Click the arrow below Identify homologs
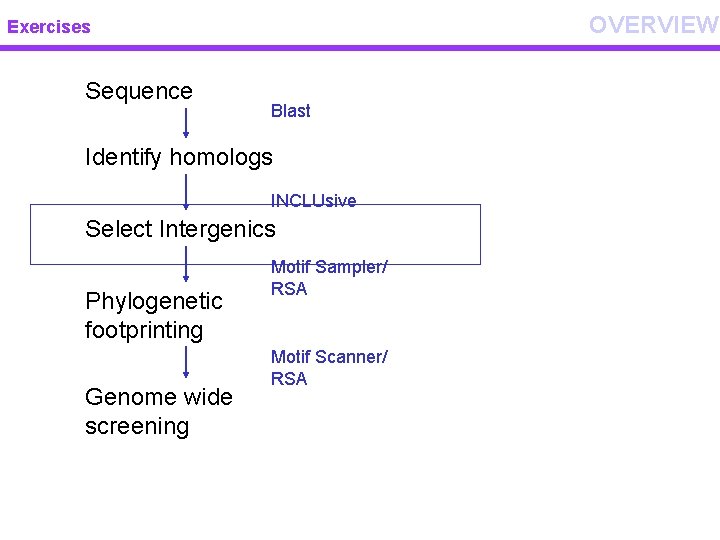Screen dimensions: 720x540 click(x=186, y=190)
